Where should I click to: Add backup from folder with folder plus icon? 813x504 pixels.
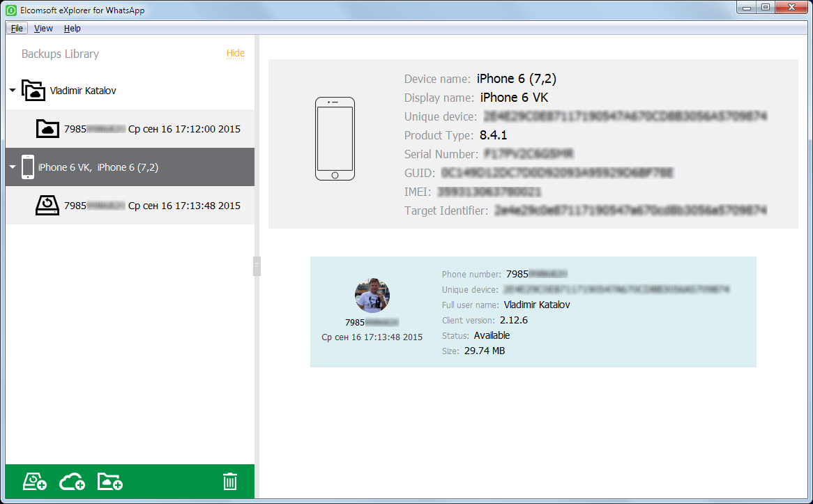[x=109, y=481]
